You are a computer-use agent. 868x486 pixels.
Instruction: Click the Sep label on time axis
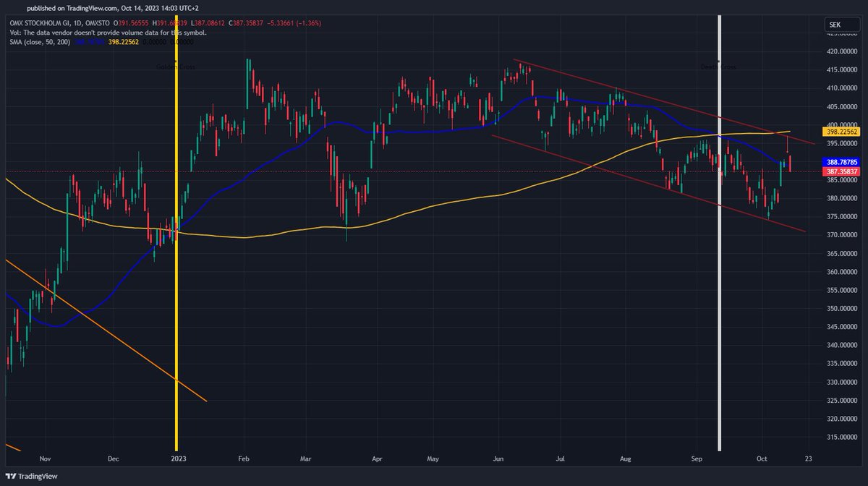[696, 459]
